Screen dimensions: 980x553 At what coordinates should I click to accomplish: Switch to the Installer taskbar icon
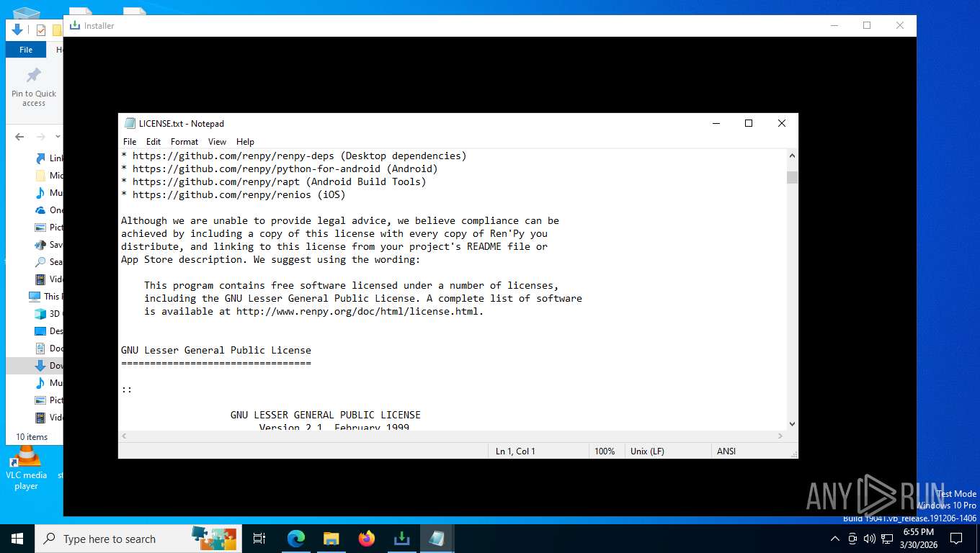coord(401,539)
